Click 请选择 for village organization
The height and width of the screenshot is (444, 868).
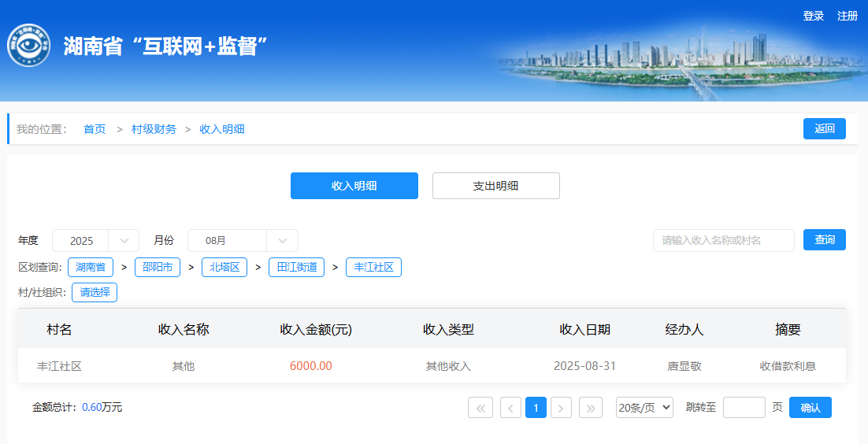click(x=95, y=292)
